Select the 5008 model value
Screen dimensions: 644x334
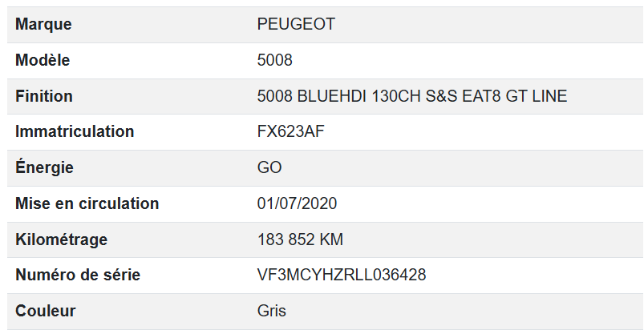coord(274,61)
